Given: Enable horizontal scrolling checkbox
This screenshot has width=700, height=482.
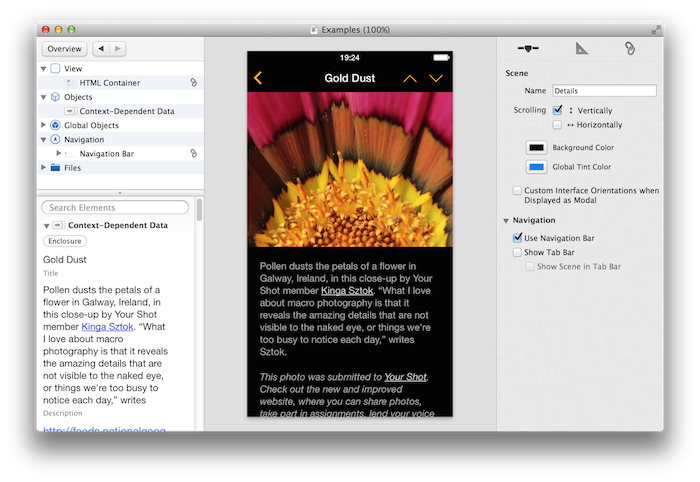Looking at the screenshot, I should click(x=558, y=125).
